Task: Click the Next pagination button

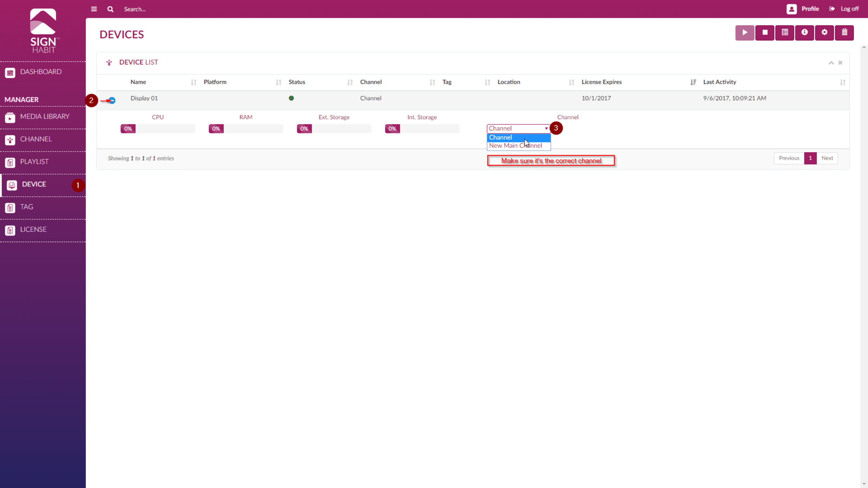Action: (x=827, y=158)
